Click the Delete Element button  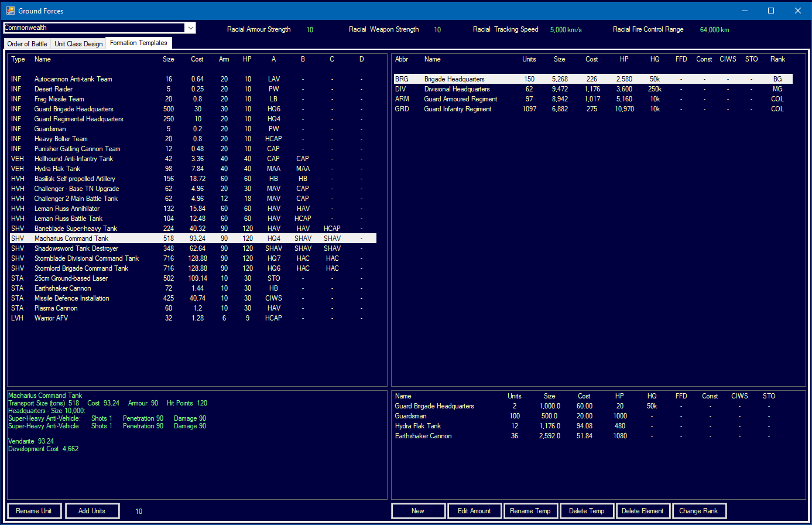[x=643, y=511]
